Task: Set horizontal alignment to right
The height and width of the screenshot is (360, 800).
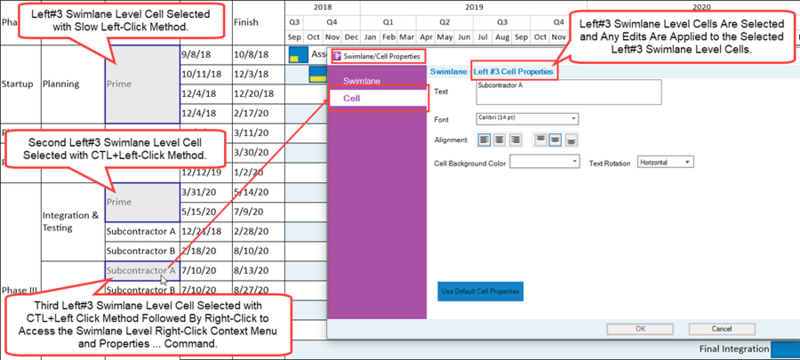Action: 515,140
